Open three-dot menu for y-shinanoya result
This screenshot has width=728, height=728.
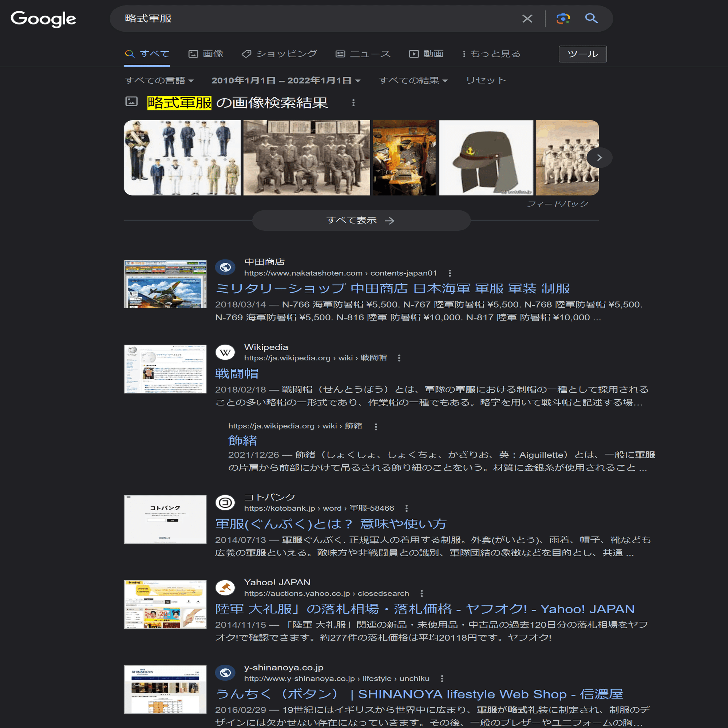coord(442,678)
